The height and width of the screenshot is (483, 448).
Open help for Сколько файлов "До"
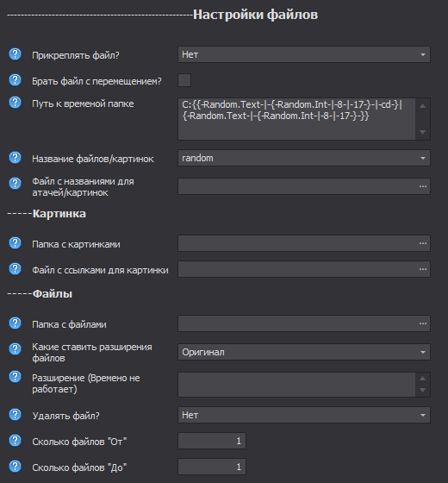click(15, 467)
